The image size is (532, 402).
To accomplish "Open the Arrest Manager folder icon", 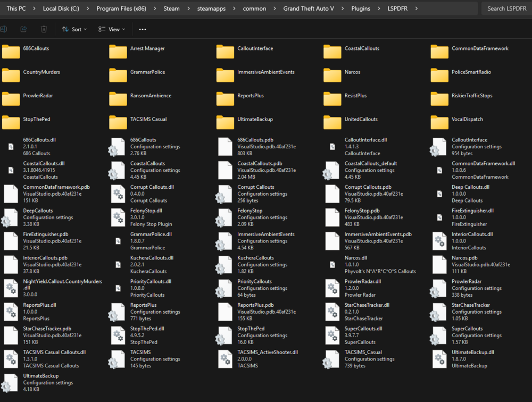I will 118,52.
